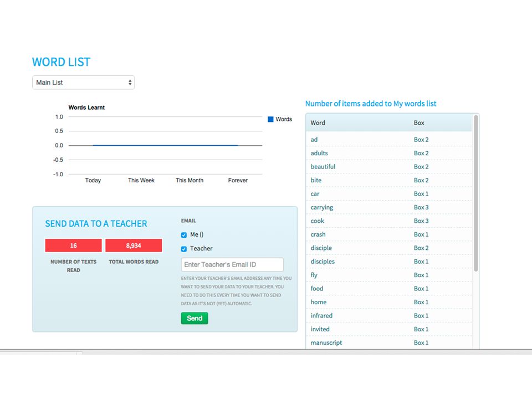Click the Words legend color swatch
Screen dimensions: 532x399
click(x=270, y=119)
